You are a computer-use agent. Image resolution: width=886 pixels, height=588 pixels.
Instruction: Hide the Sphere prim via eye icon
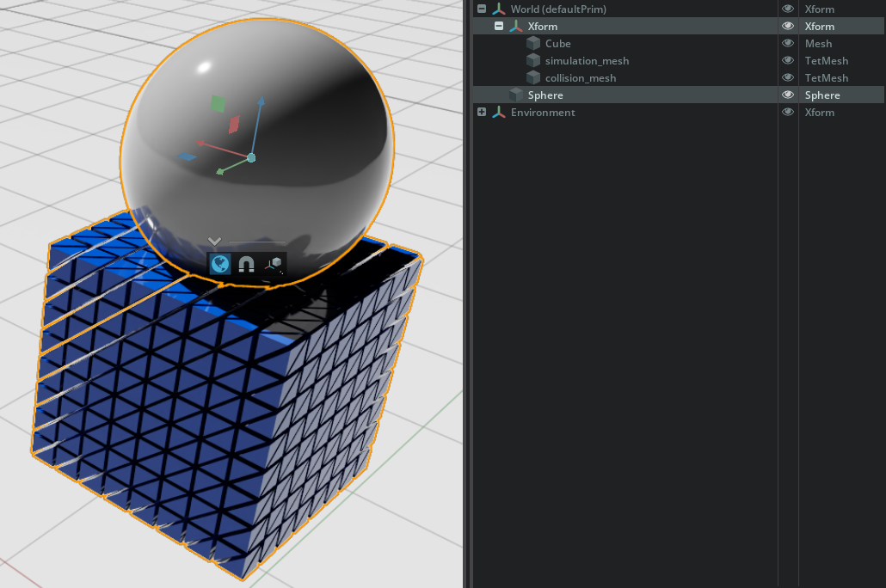pyautogui.click(x=788, y=95)
